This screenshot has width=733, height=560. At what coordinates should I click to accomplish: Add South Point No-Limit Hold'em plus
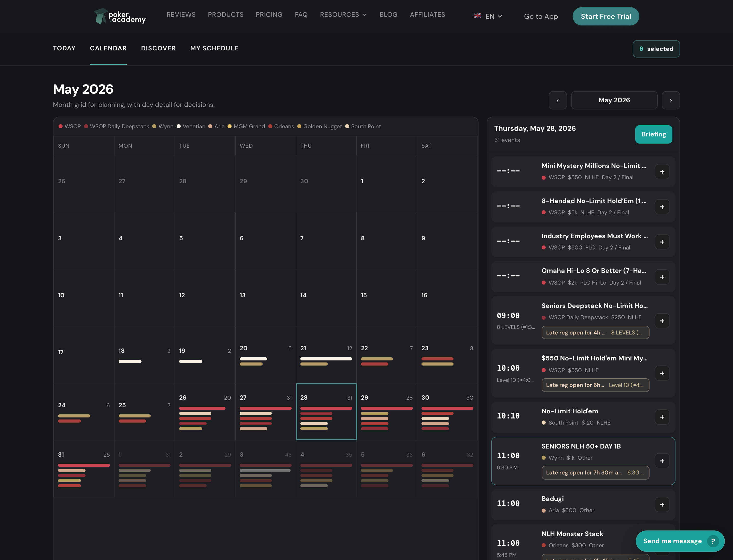click(662, 417)
